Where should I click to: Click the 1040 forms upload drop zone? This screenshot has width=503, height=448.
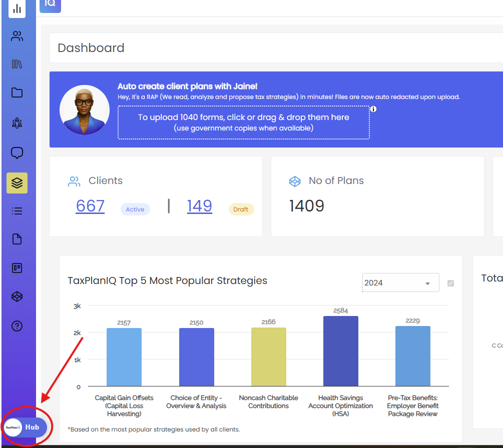244,122
